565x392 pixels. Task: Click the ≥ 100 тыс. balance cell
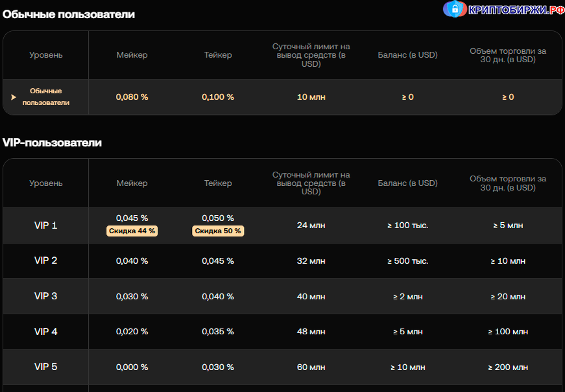[408, 225]
